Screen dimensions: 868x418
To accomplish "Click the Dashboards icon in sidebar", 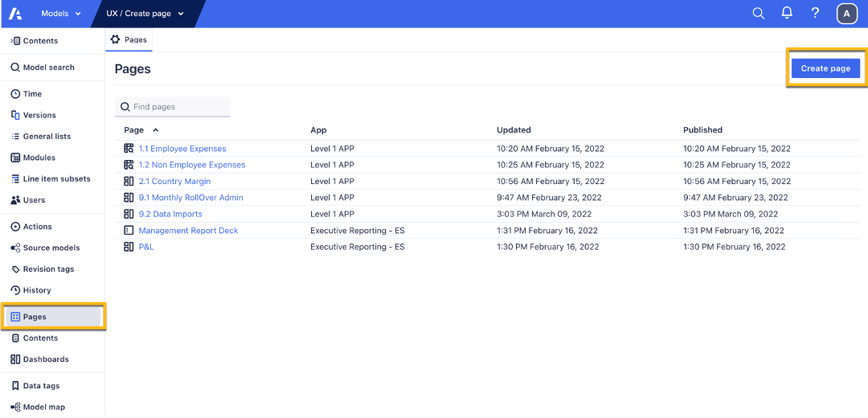I will (15, 359).
